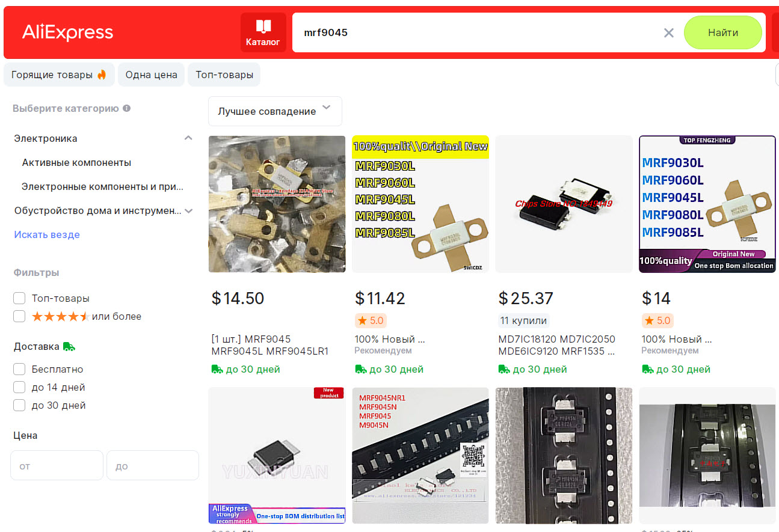Open the Лучшее совпадение sort dropdown
Viewport: 779px width, 532px height.
pos(275,111)
